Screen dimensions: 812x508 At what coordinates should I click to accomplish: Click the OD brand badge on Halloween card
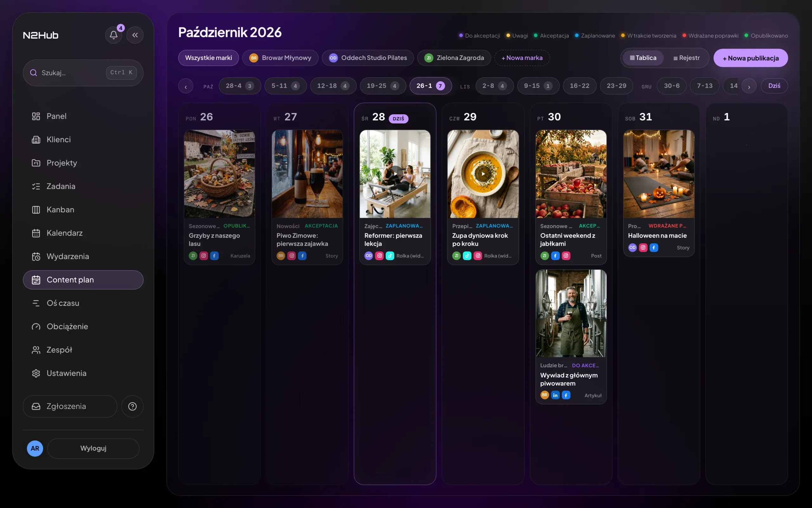pos(632,248)
